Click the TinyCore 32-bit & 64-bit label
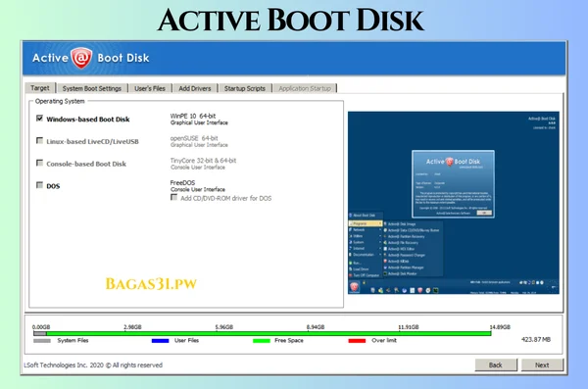588x389 pixels. pos(203,161)
